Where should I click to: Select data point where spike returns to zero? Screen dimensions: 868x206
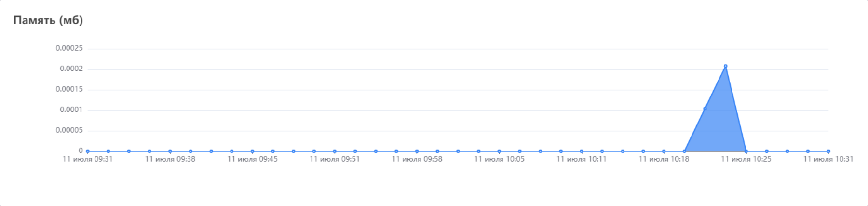(746, 151)
